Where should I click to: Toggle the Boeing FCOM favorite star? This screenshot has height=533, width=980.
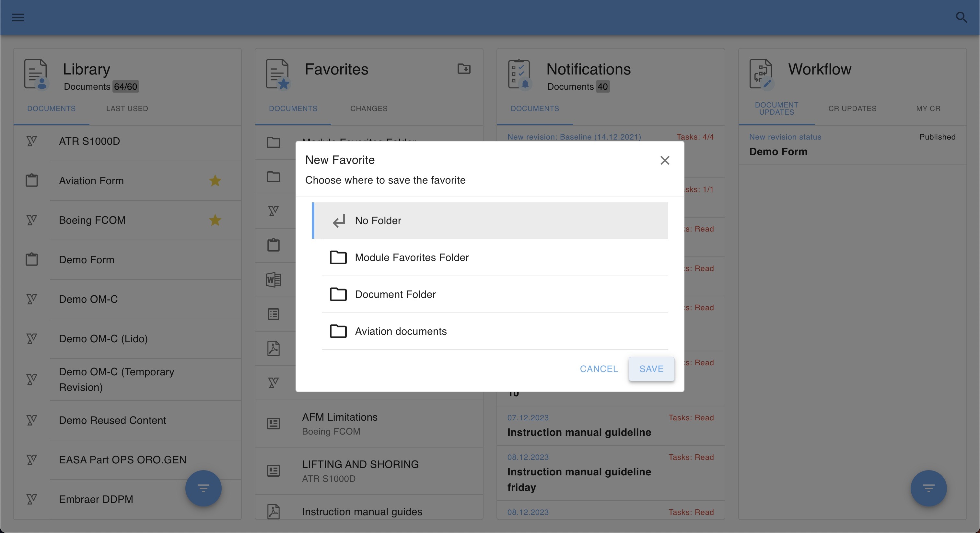(x=215, y=220)
